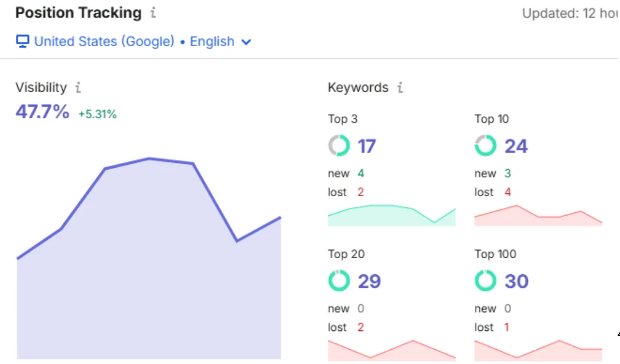Click the Visibility section heading

click(x=41, y=87)
